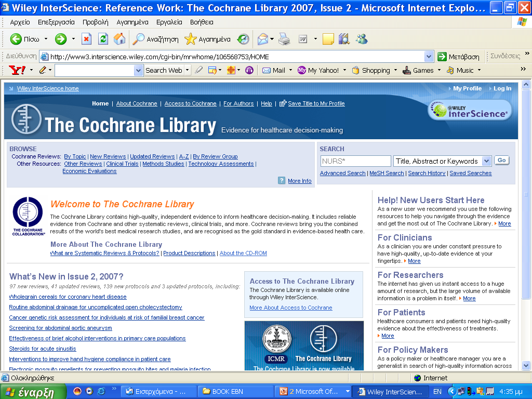
Task: Open the Advanced Search link
Action: 343,173
